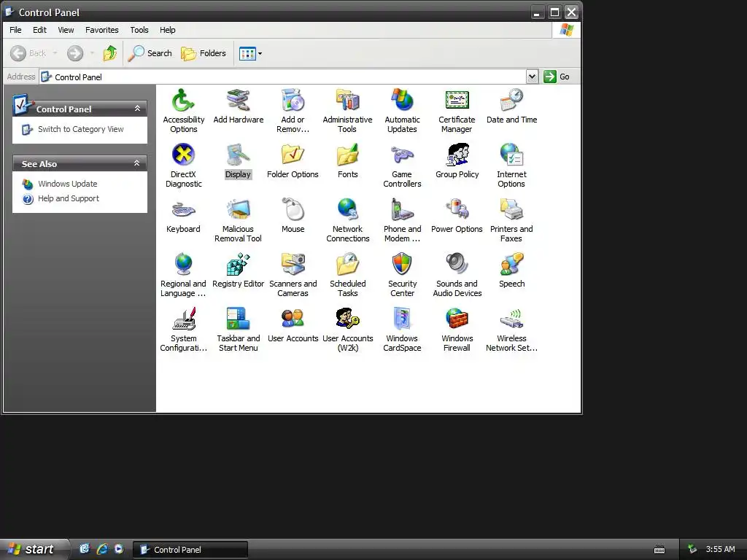747x560 pixels.
Task: Click the Up folder toolbar icon
Action: (x=110, y=53)
